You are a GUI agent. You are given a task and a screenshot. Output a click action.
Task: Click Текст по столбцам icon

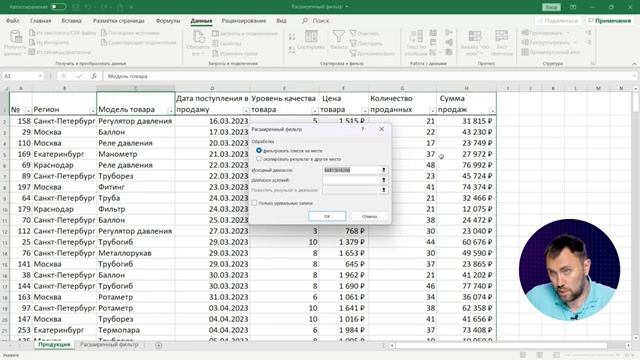(416, 36)
